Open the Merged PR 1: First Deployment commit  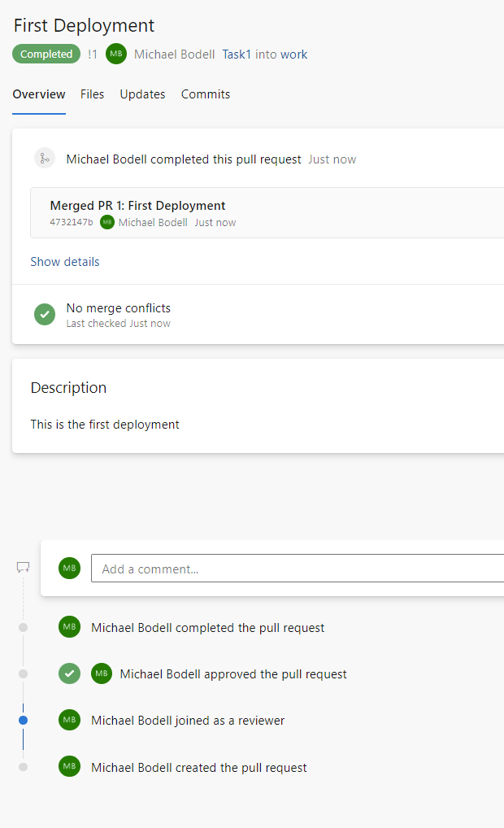click(137, 206)
